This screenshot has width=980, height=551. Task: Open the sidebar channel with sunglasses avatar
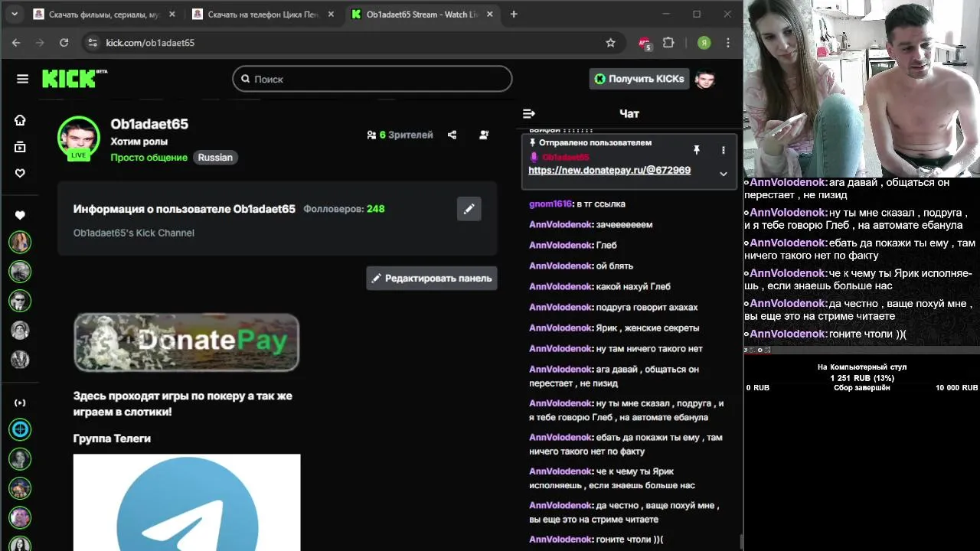(x=20, y=301)
